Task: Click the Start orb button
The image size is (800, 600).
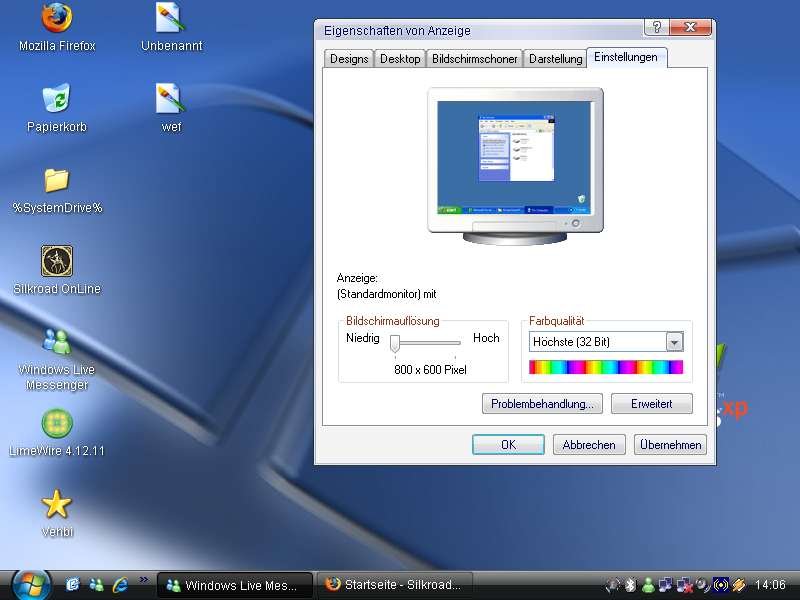Action: (30, 584)
